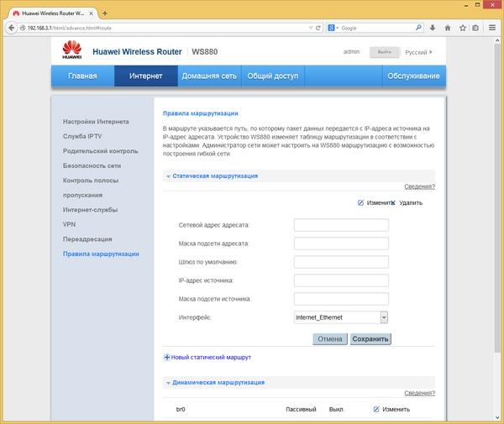Viewport: 504px width, 424px height.
Task: Open the downloads arrow icon
Action: [x=433, y=28]
